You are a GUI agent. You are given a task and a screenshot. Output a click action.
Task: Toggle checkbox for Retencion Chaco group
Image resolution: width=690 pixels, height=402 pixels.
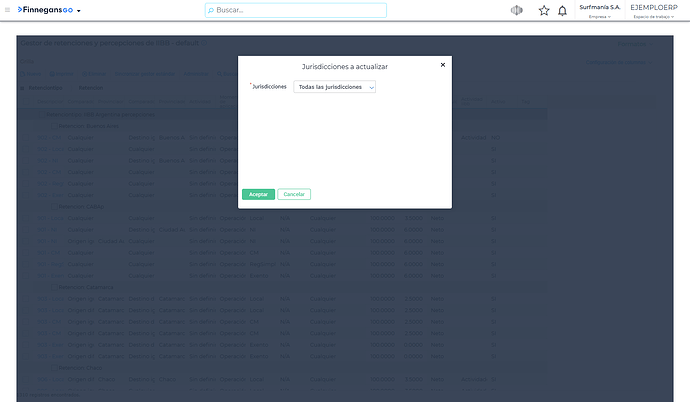coord(54,368)
